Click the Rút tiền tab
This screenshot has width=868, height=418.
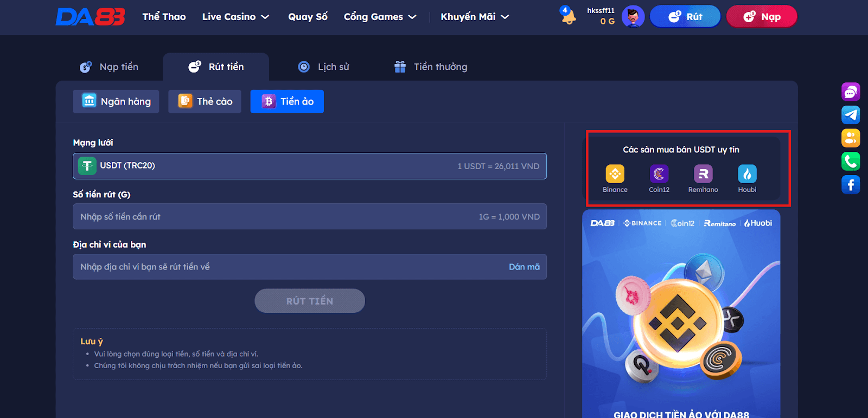[x=216, y=67]
